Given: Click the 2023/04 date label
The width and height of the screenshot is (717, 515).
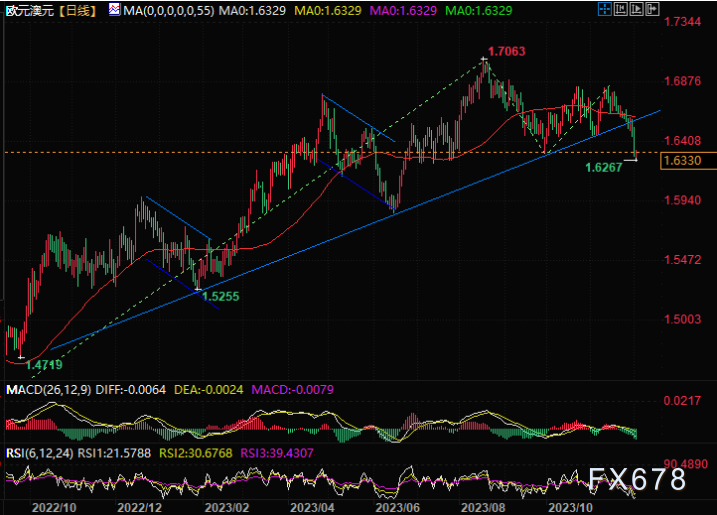Looking at the screenshot, I should click(312, 507).
